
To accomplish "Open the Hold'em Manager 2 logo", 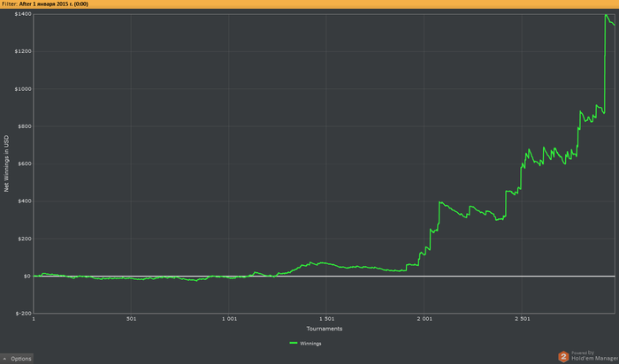I will pos(563,357).
